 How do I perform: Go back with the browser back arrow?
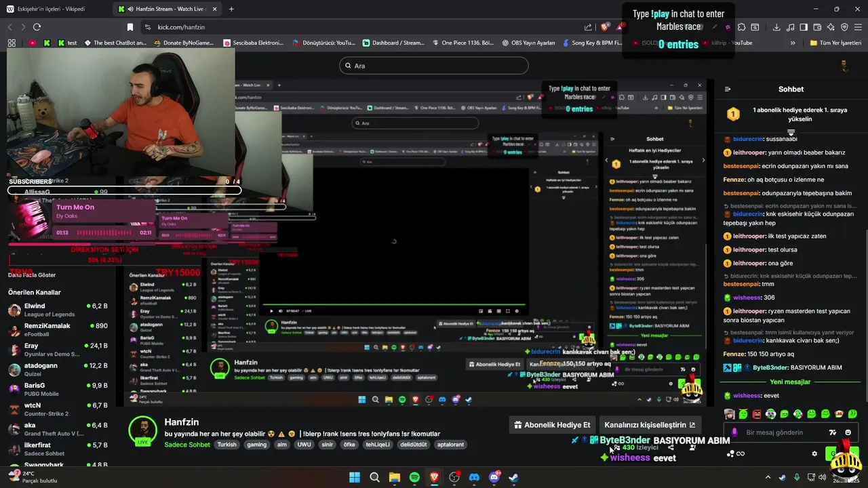pyautogui.click(x=9, y=27)
